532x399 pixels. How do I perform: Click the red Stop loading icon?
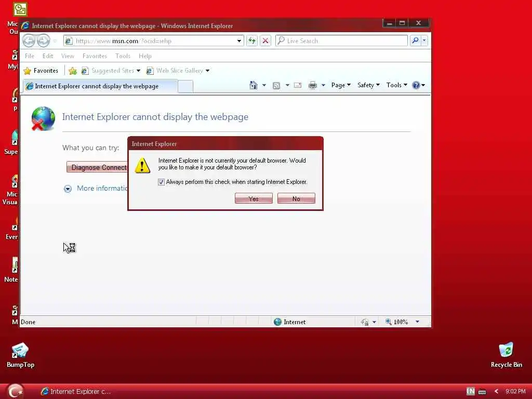(265, 41)
